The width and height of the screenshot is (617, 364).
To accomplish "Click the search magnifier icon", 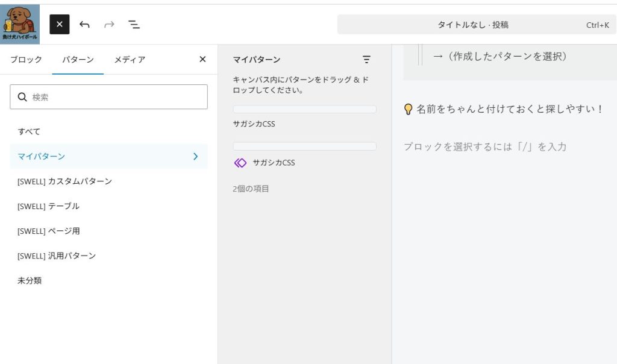I will (x=22, y=96).
